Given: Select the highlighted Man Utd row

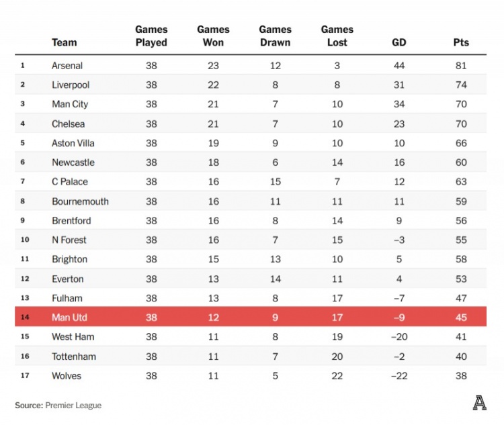Looking at the screenshot, I should 251,317.
